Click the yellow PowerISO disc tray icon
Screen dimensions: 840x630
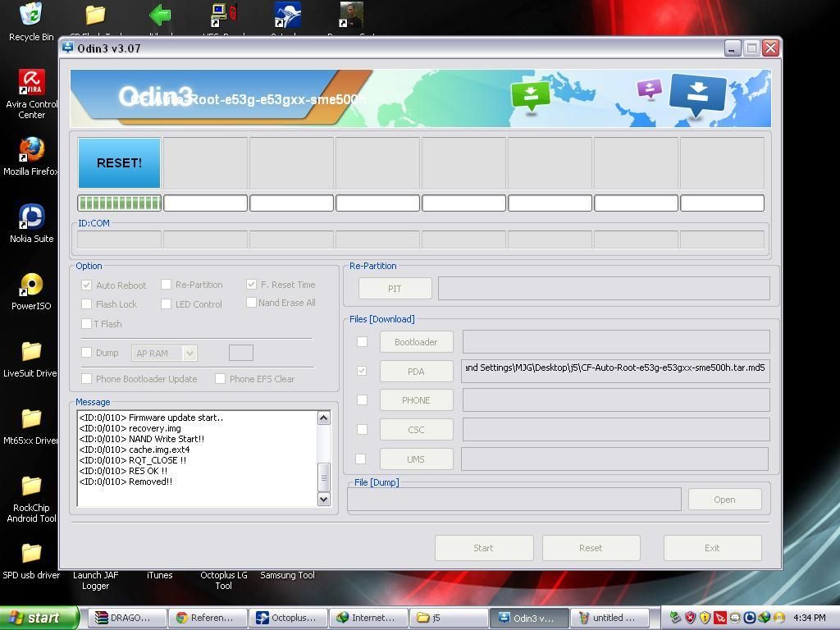pyautogui.click(x=779, y=618)
